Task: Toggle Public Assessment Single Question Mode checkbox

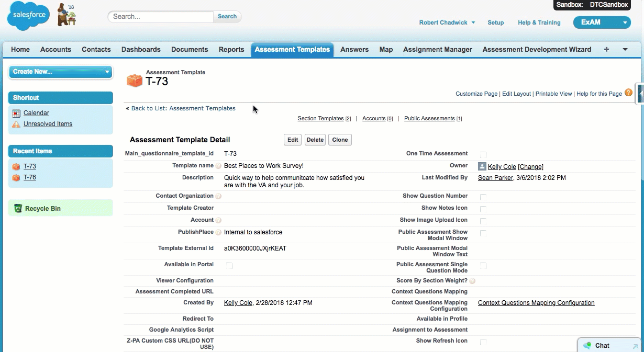Action: pos(483,266)
